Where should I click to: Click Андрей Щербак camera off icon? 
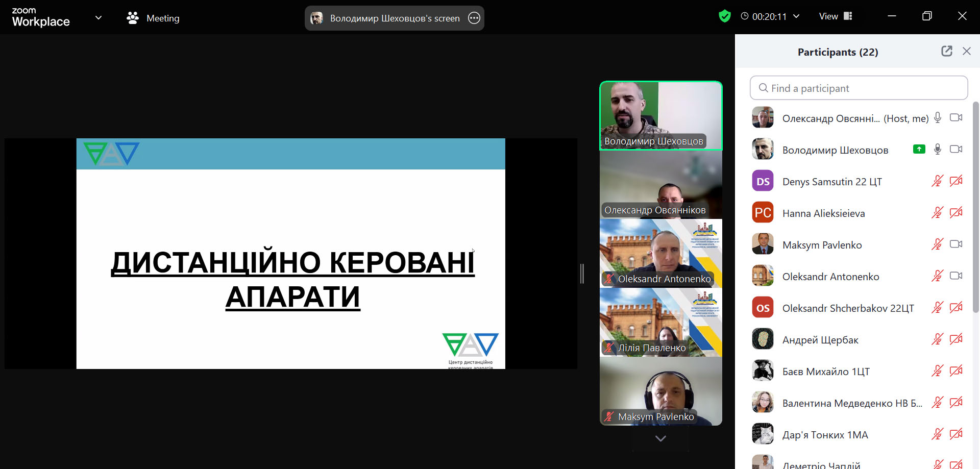click(956, 339)
